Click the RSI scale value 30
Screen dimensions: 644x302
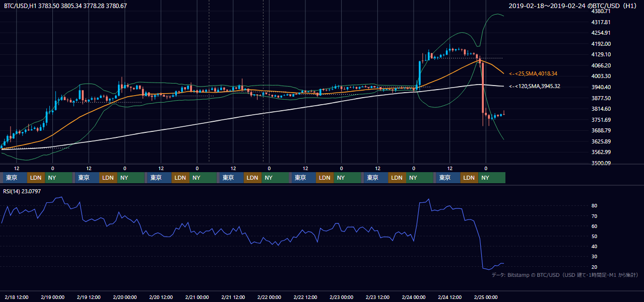coord(595,257)
